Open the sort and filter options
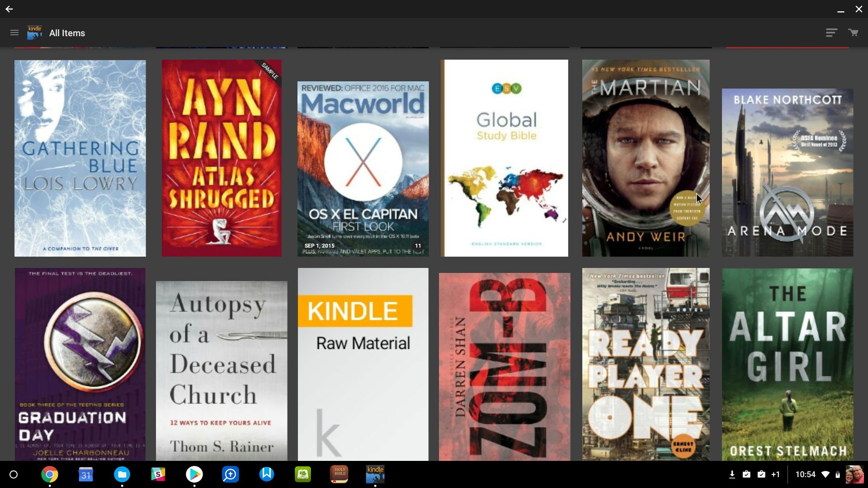The image size is (868, 488). point(831,33)
